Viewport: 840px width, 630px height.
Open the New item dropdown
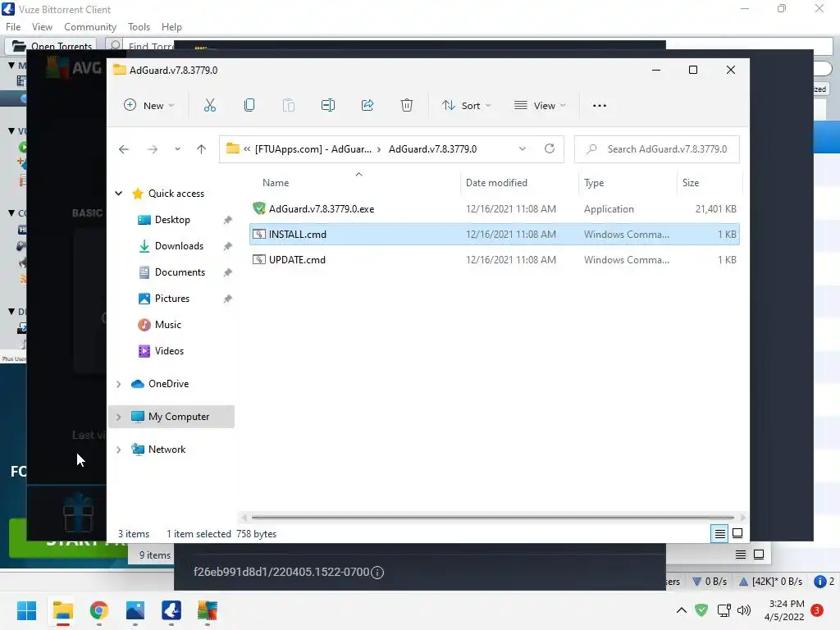tap(149, 106)
